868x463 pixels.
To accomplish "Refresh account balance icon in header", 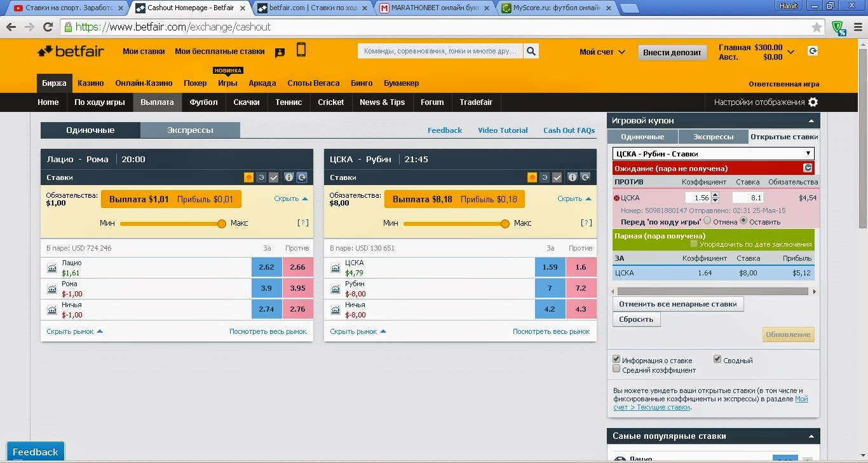I will pos(812,51).
